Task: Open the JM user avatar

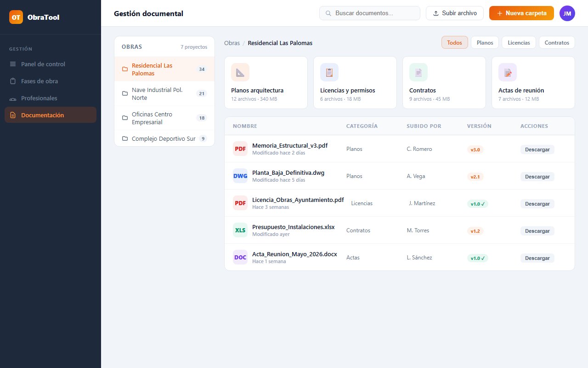Action: pyautogui.click(x=567, y=13)
